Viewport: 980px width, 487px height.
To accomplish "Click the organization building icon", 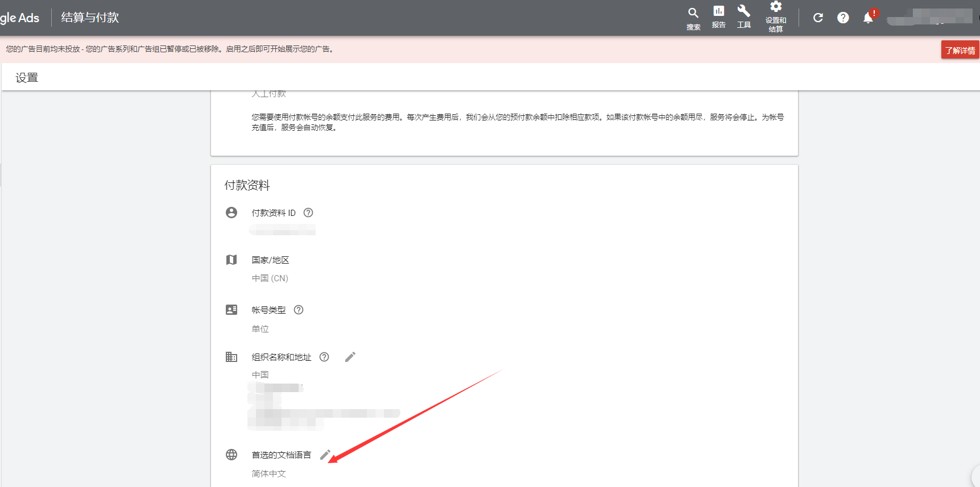I will tap(231, 357).
